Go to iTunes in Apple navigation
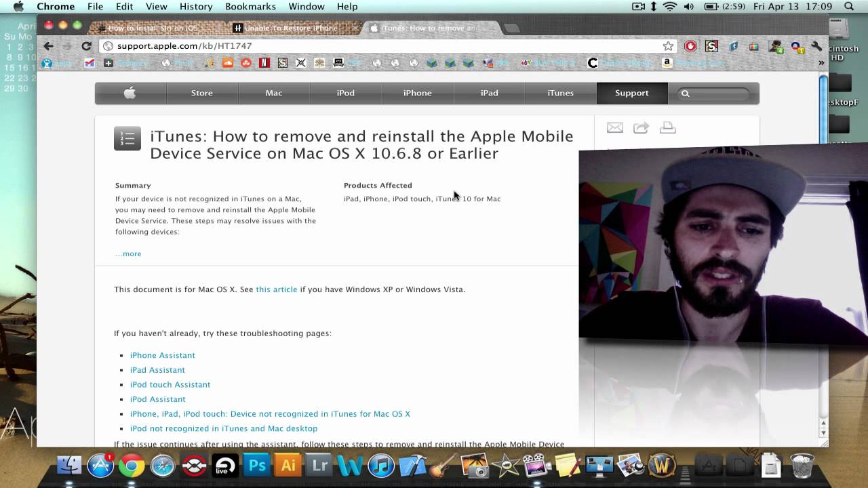This screenshot has width=868, height=488. (x=561, y=93)
